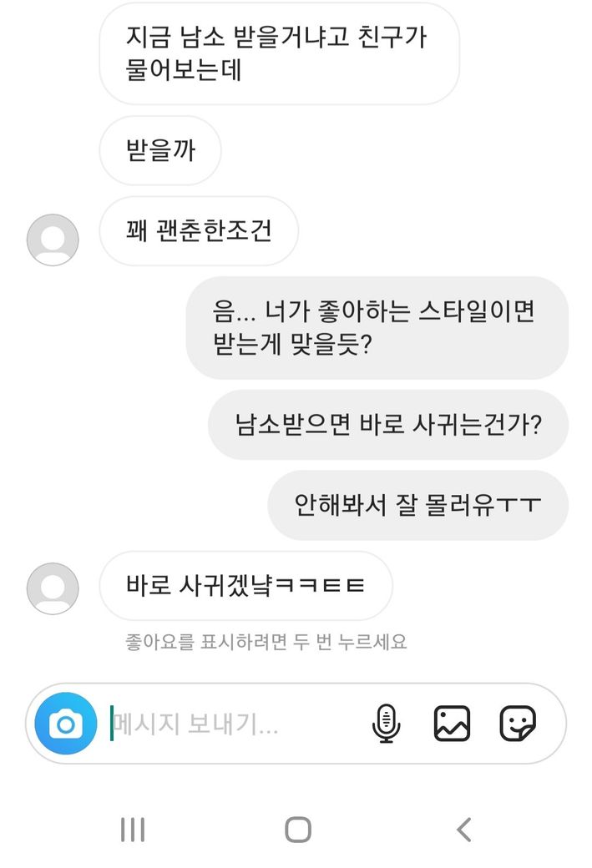Open the blue camera button
This screenshot has height=868, width=592.
pyautogui.click(x=66, y=724)
